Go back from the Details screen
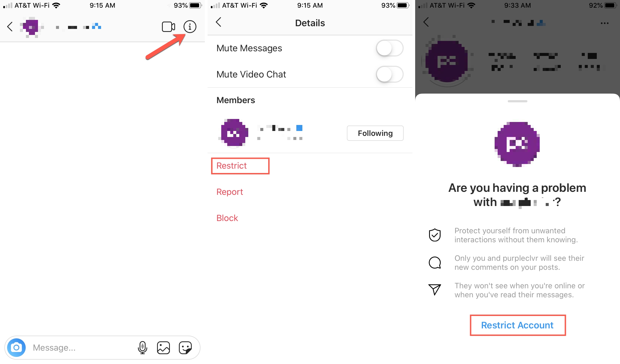620x364 pixels. [x=219, y=22]
